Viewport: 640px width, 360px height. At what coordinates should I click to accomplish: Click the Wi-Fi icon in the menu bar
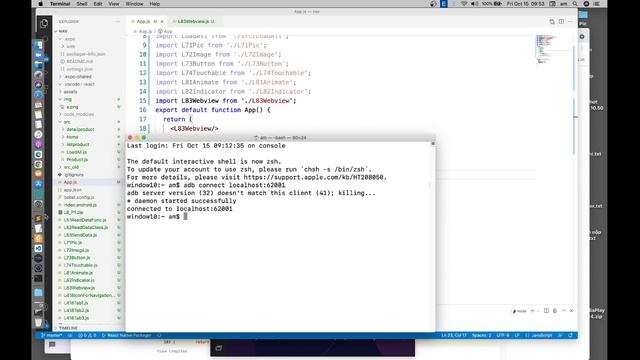point(464,4)
